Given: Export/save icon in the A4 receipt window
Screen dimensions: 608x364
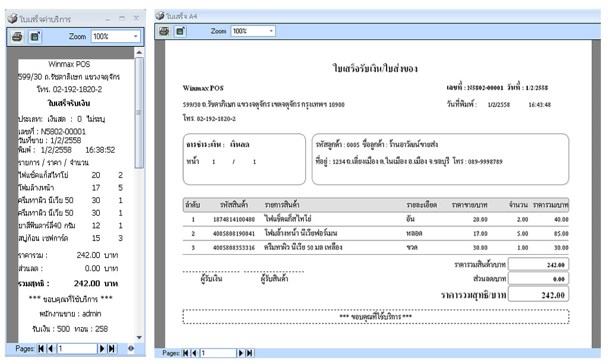Looking at the screenshot, I should coord(180,31).
